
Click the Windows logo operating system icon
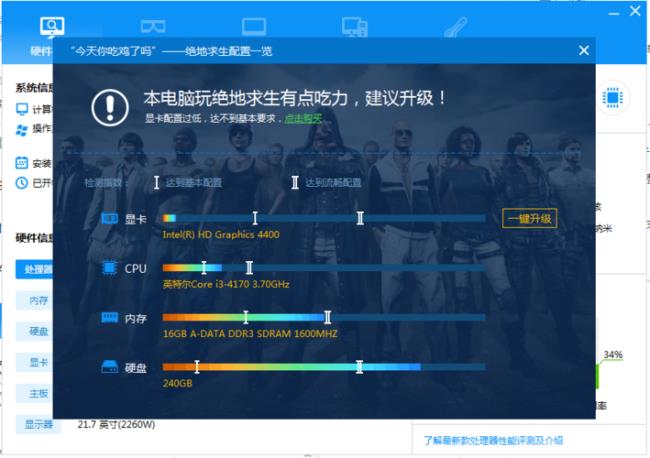[x=22, y=130]
